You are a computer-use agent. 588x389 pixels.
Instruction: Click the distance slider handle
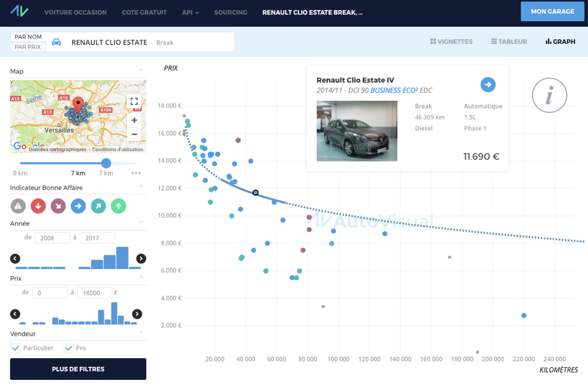pos(106,163)
